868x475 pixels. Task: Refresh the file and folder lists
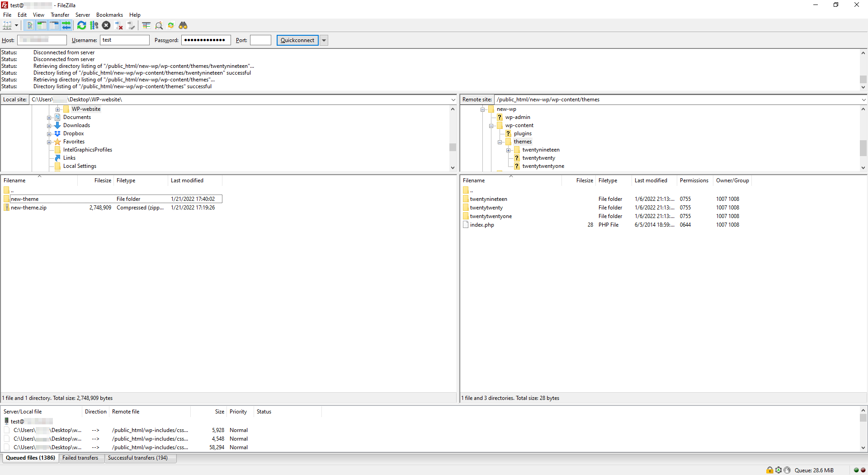point(81,26)
